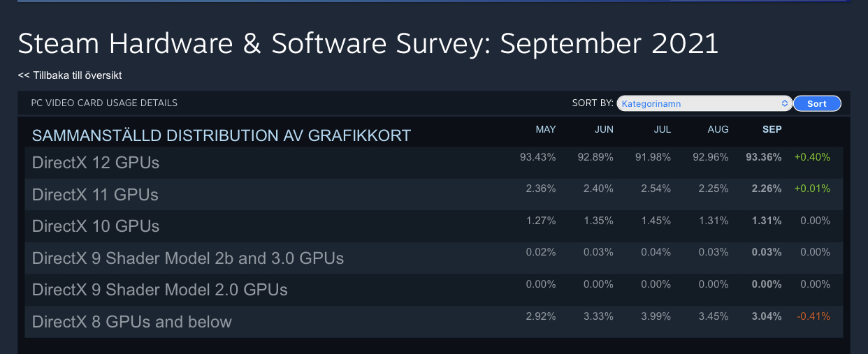This screenshot has height=354, width=868.
Task: Click the MAY column header
Action: (545, 129)
